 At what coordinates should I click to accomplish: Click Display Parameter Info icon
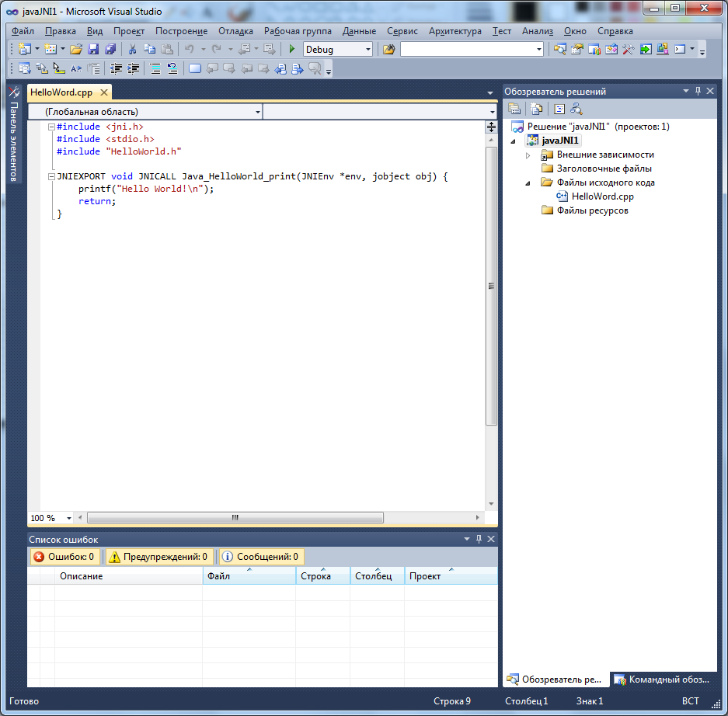pos(42,68)
